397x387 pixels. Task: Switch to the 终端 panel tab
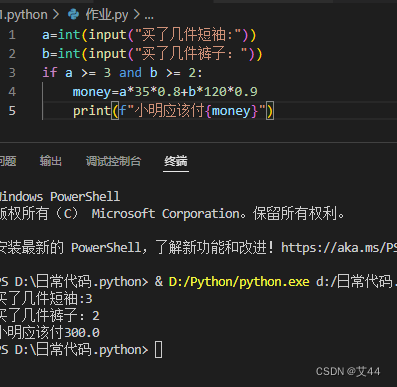[176, 161]
